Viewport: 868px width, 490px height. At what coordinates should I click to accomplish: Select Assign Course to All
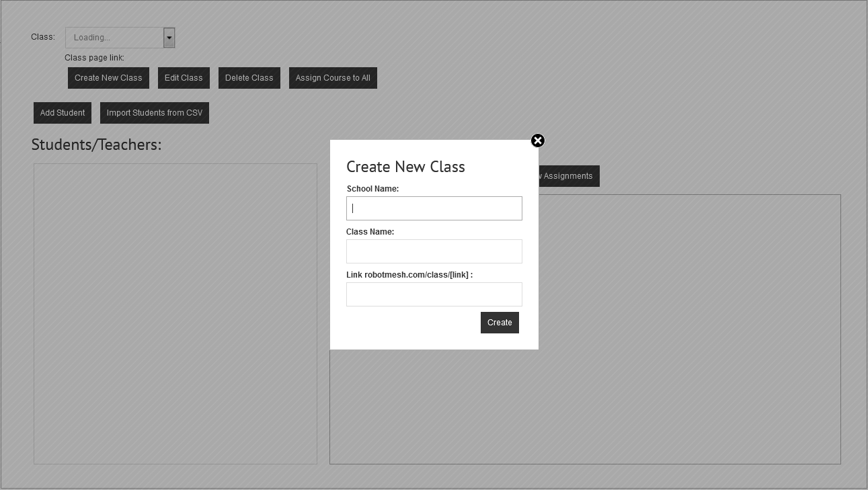click(x=333, y=78)
